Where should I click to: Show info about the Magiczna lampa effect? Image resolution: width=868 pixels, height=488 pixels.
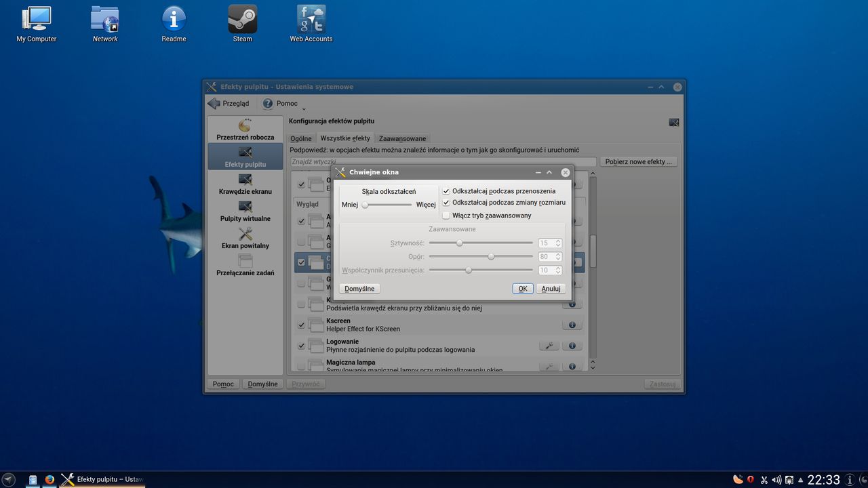[x=572, y=367]
